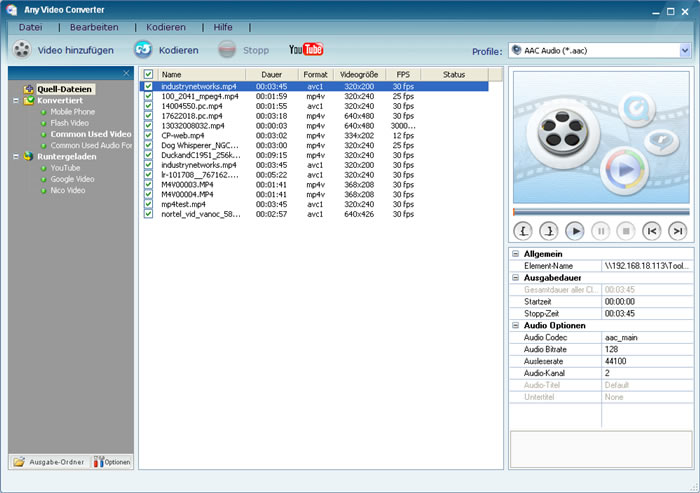Uncheck the 100_2041_mpeg4.mp4 checkbox
Image resolution: width=700 pixels, height=493 pixels.
[x=148, y=96]
